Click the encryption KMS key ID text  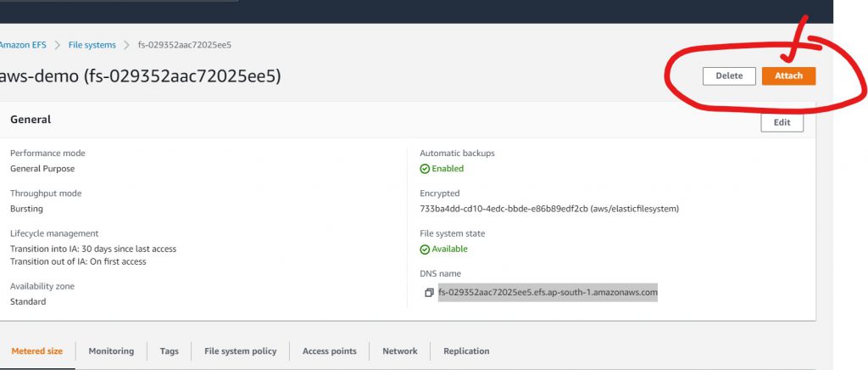pos(548,209)
